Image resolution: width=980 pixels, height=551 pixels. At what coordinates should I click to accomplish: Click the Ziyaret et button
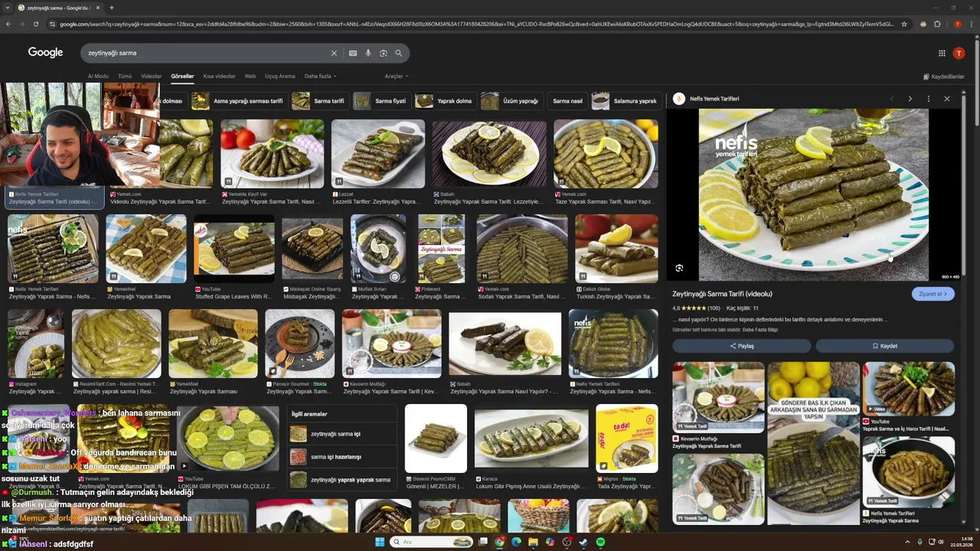pos(933,294)
